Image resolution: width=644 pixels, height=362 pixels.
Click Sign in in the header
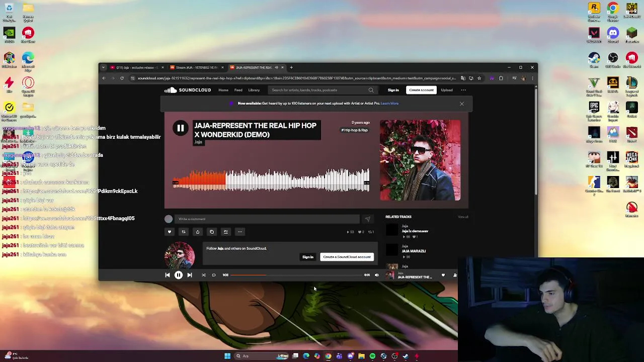(393, 90)
